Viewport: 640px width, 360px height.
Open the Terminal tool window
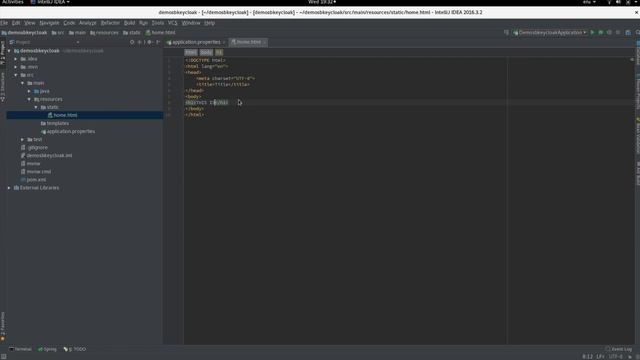[20, 349]
